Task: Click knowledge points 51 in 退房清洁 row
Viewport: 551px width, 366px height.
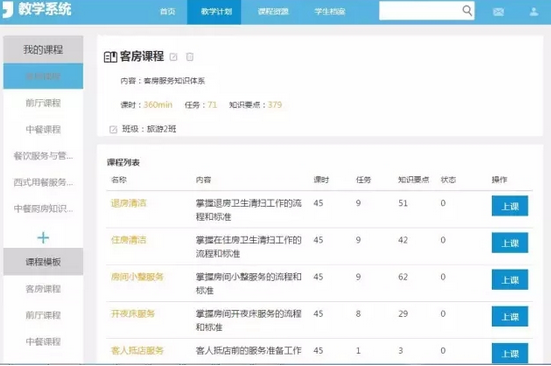Action: [403, 203]
